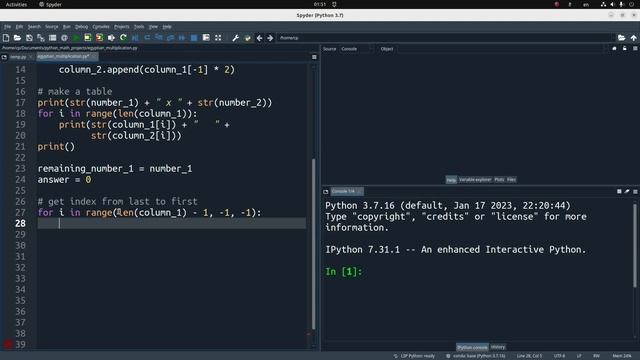Maximize current pane with toolbar icon

point(206,38)
